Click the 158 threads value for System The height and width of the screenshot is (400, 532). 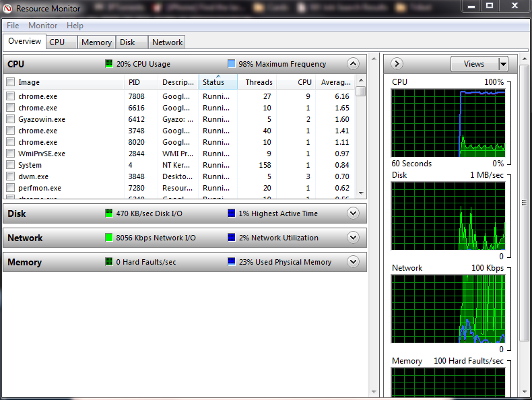click(x=265, y=165)
